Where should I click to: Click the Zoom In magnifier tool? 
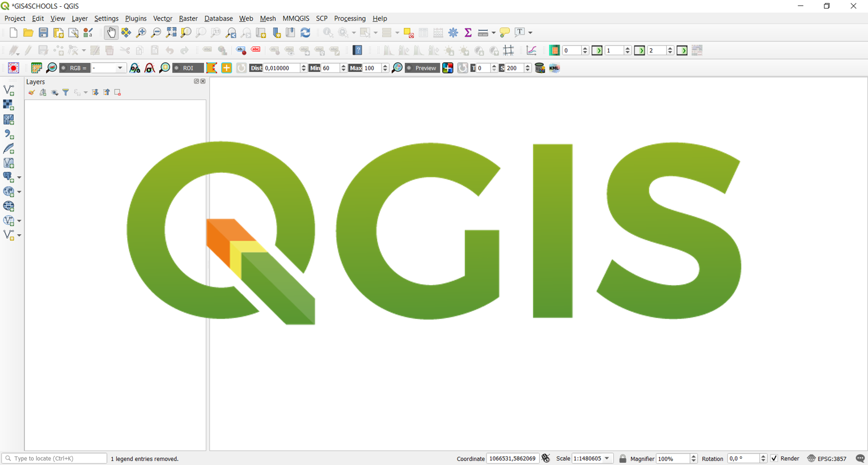pyautogui.click(x=141, y=33)
